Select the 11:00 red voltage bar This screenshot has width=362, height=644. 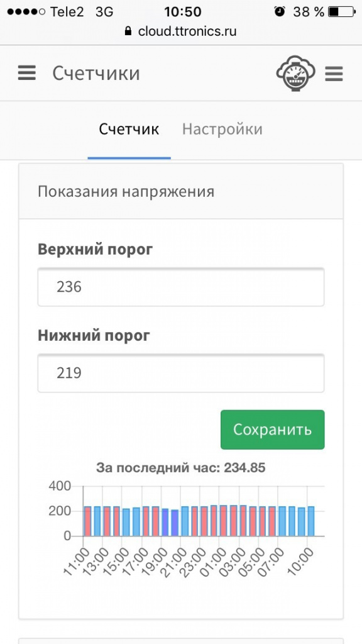87,521
